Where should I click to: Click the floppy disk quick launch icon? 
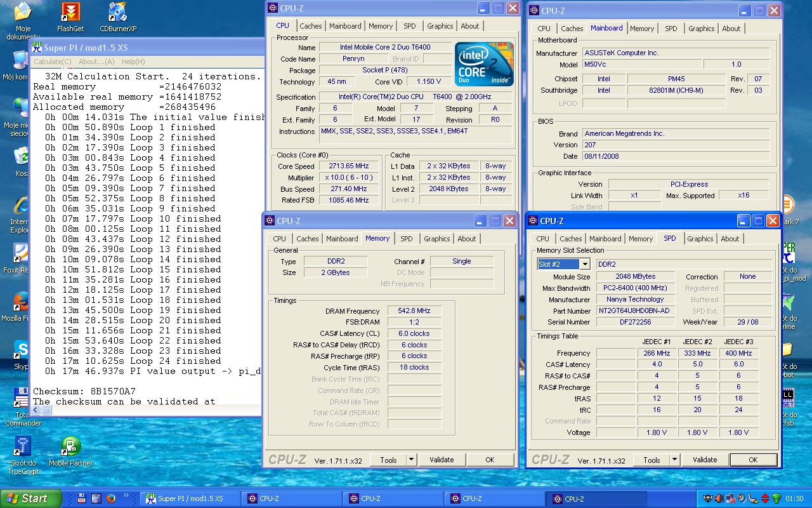(x=82, y=498)
